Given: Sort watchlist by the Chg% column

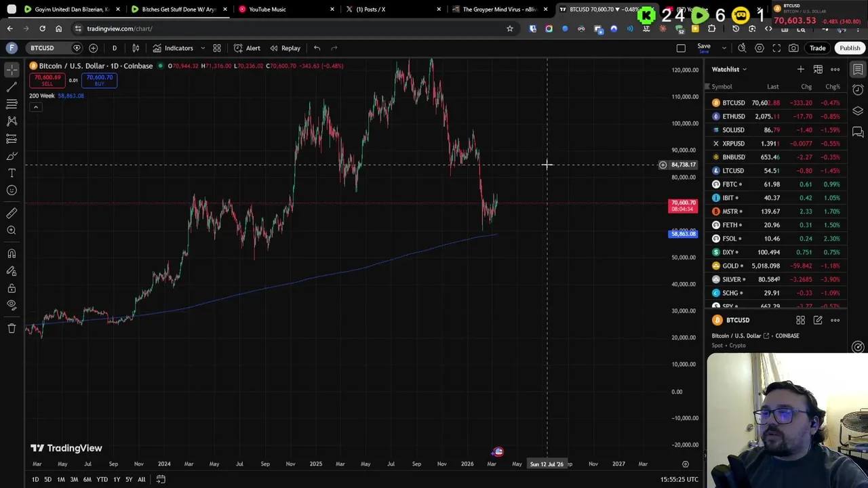Looking at the screenshot, I should click(832, 87).
